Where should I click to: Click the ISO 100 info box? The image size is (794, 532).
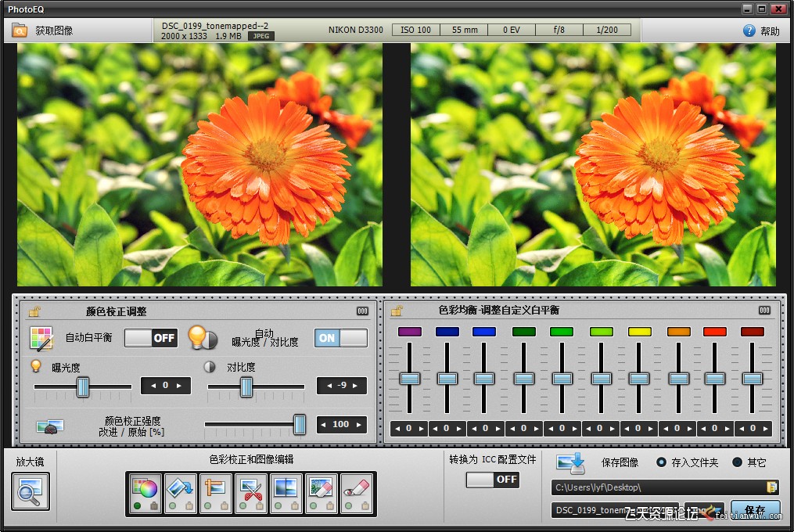[x=415, y=30]
